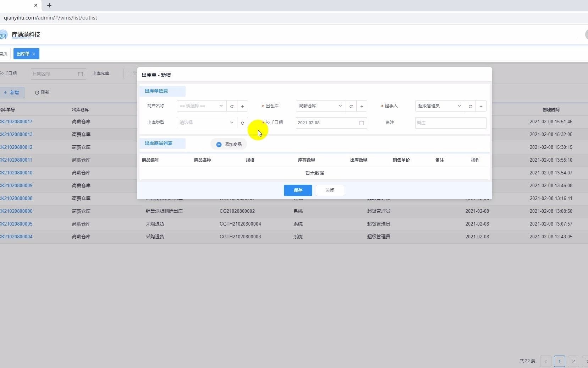Screen dimensions: 588x368
Task: Open the 经手人 dropdown showing 超级管理员
Action: (440, 106)
